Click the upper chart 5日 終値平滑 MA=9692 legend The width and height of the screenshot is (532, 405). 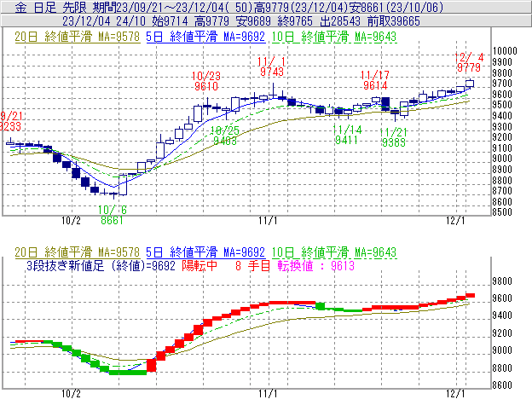click(x=205, y=37)
